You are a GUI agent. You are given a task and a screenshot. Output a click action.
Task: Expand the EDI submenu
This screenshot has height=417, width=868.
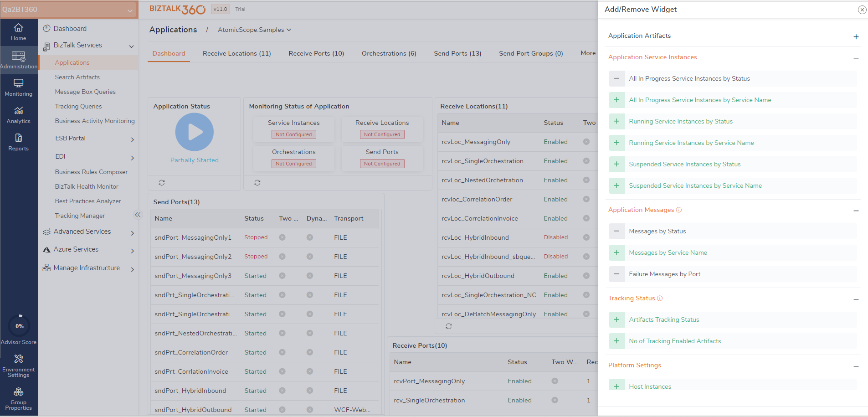[x=133, y=158]
